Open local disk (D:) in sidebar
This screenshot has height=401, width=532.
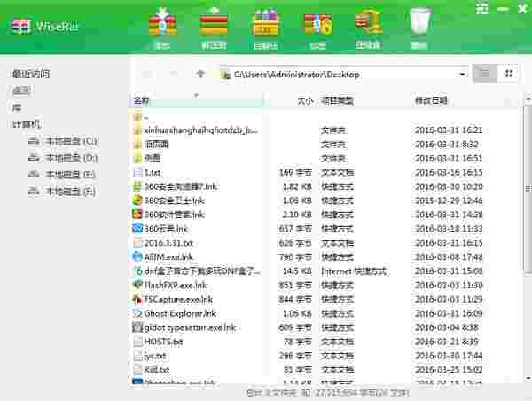point(63,158)
